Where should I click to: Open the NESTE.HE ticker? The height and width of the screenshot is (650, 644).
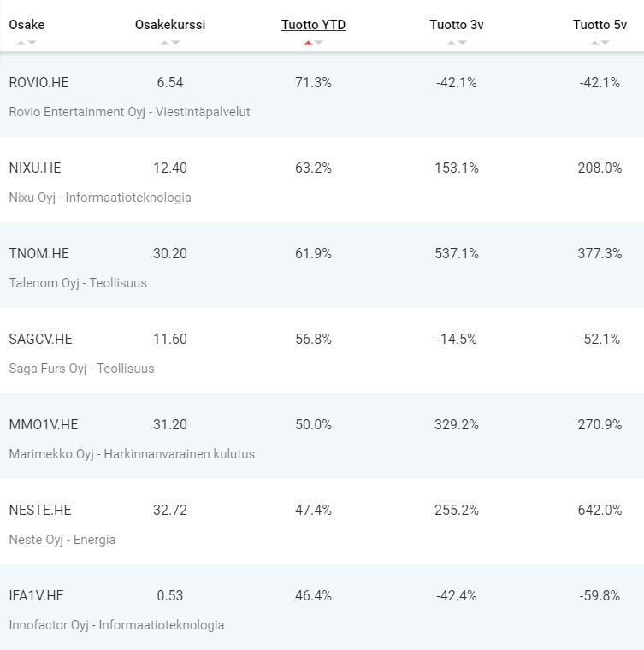[39, 510]
